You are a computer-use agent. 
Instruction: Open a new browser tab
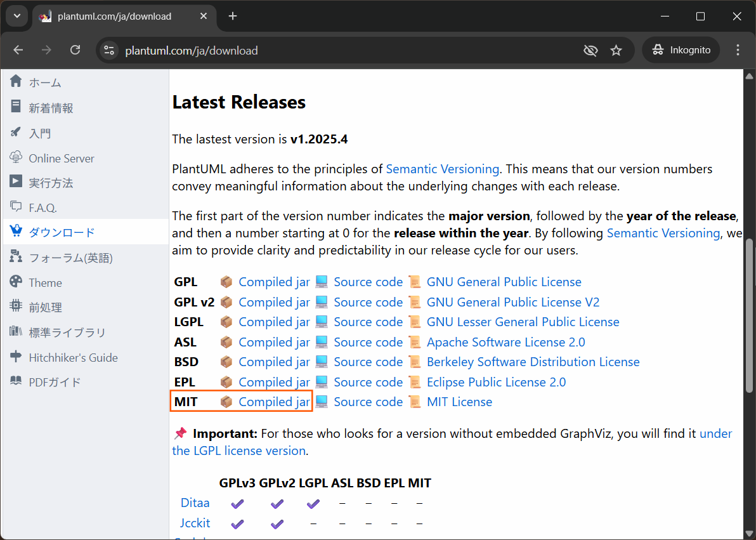[233, 16]
